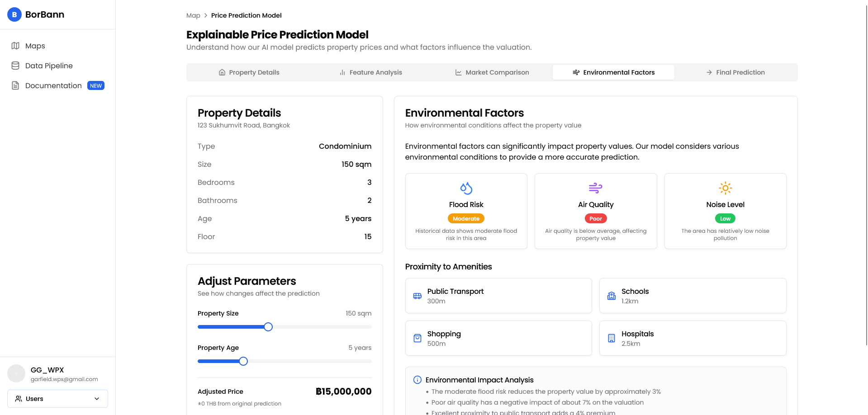Viewport: 868px width, 415px height.
Task: Select the Market Comparison tab
Action: pyautogui.click(x=492, y=72)
